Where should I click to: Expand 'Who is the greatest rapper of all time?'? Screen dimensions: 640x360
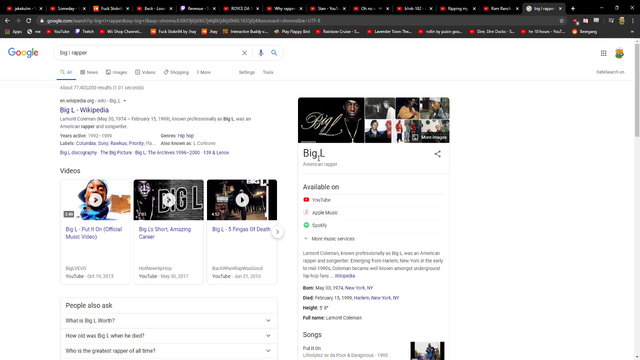169,351
